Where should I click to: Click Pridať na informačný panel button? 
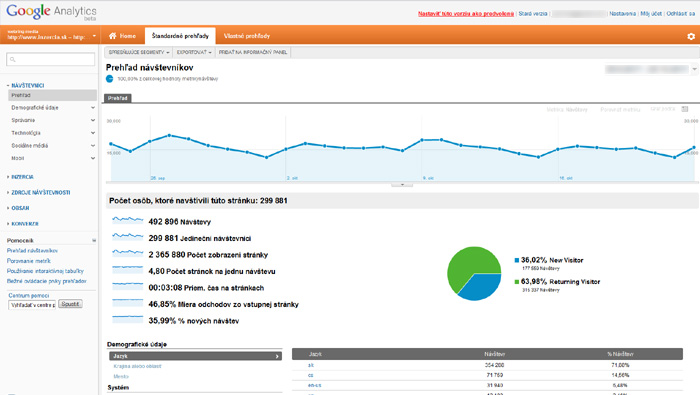click(253, 52)
